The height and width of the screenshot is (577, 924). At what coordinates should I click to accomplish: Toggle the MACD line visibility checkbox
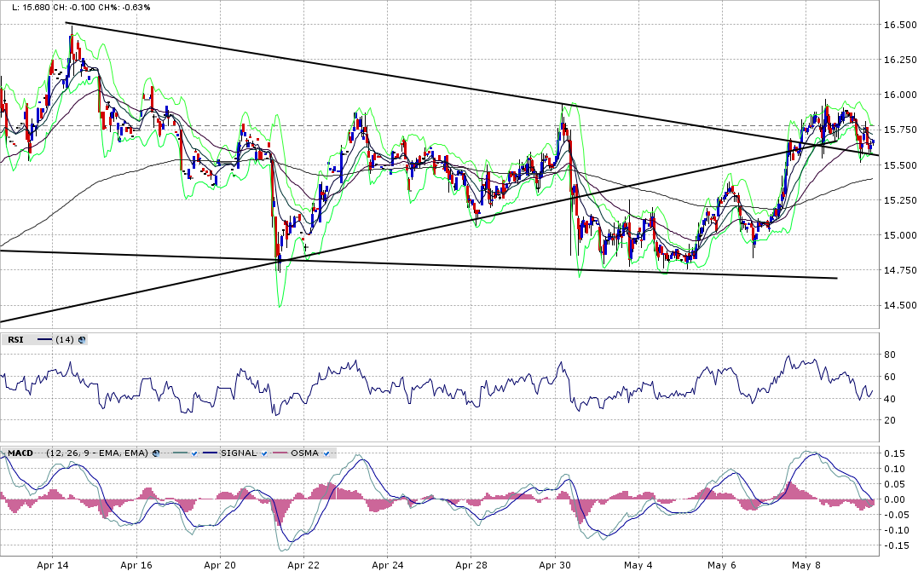(195, 453)
